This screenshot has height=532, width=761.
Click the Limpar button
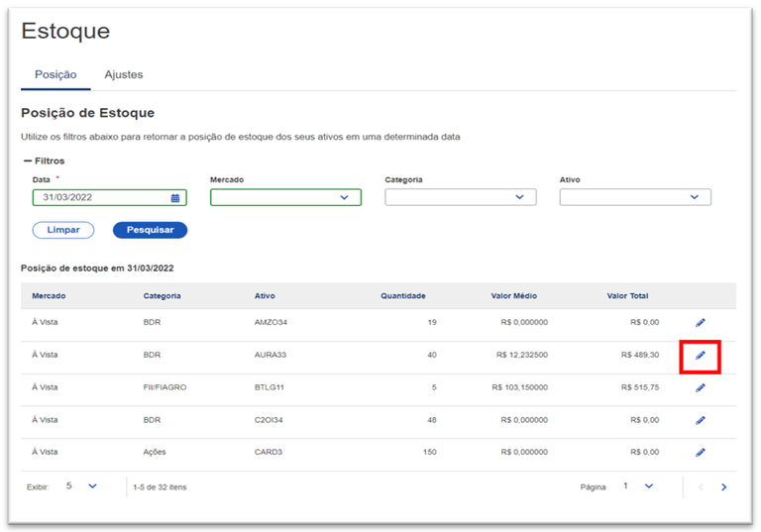[63, 230]
